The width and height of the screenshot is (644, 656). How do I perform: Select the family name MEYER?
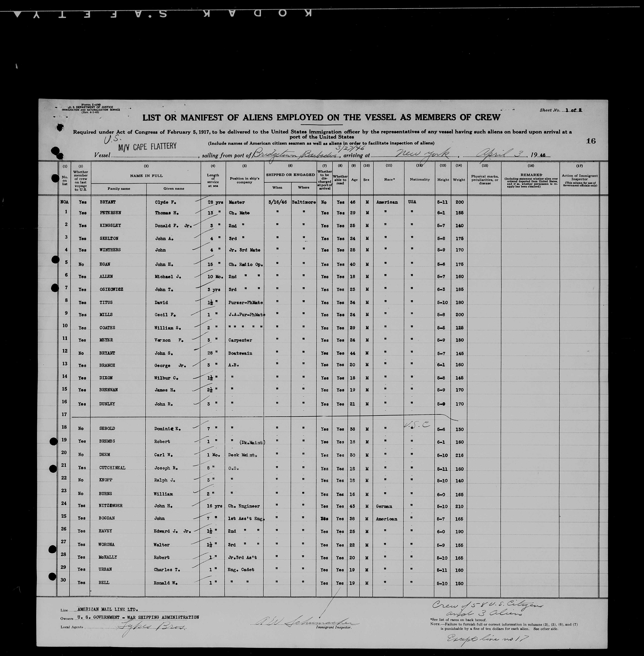click(106, 340)
